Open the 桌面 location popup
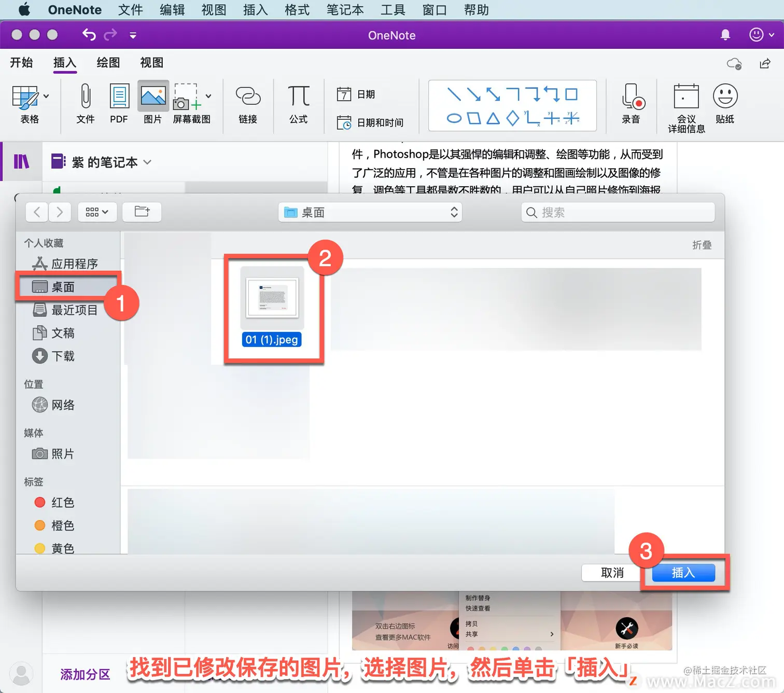This screenshot has width=784, height=693. [370, 212]
